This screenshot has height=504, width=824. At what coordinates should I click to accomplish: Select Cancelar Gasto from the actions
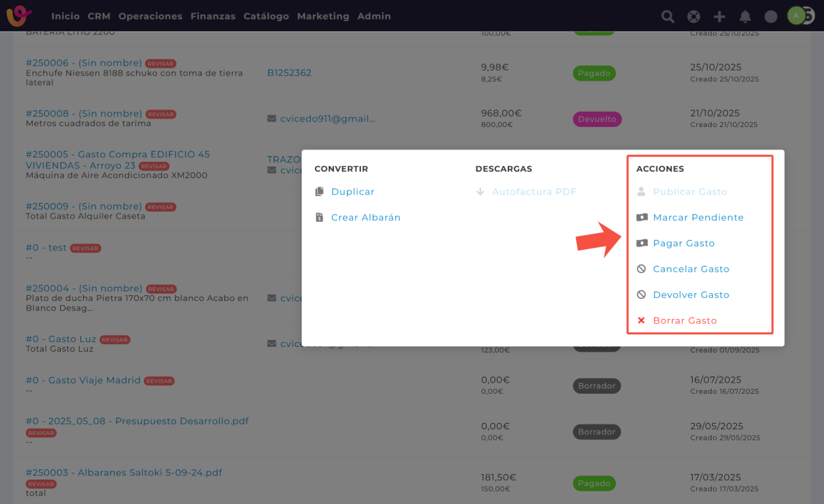pyautogui.click(x=691, y=269)
